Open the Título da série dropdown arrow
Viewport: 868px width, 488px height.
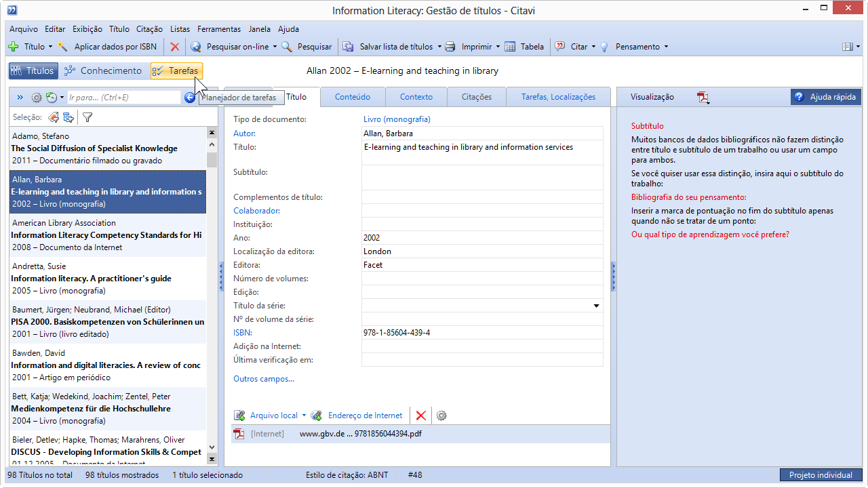[597, 306]
